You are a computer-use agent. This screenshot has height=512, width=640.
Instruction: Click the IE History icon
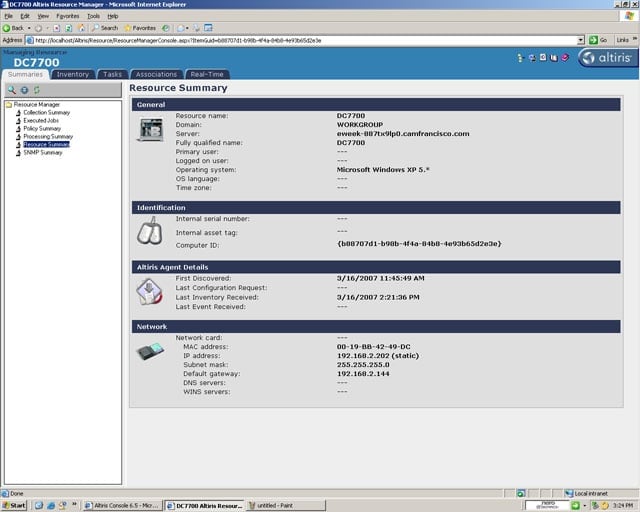click(x=165, y=28)
